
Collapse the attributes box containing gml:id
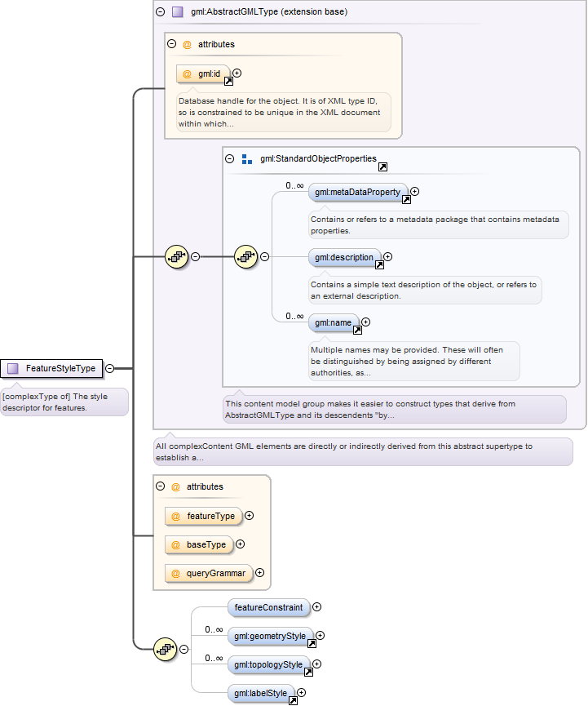pos(171,44)
